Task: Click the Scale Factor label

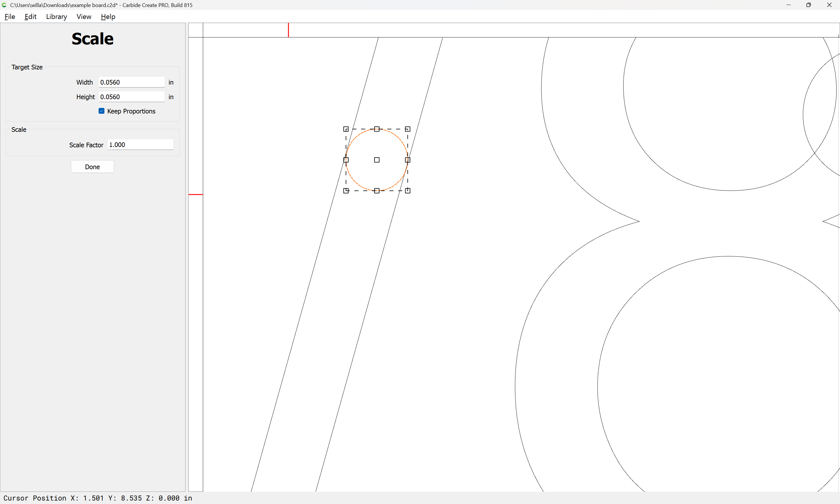Action: coord(86,145)
